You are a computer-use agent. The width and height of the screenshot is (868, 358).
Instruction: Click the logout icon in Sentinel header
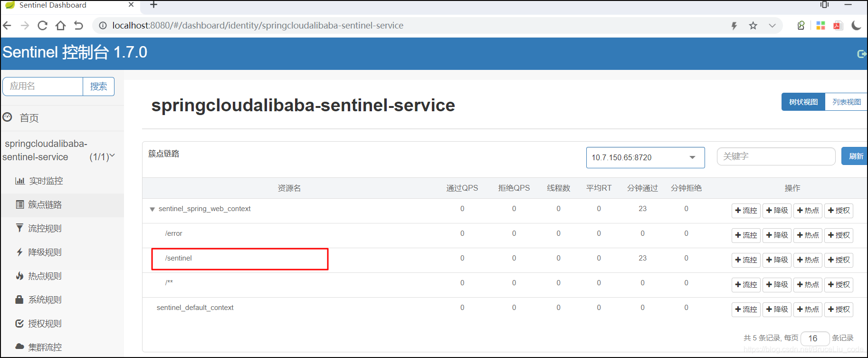pyautogui.click(x=861, y=54)
